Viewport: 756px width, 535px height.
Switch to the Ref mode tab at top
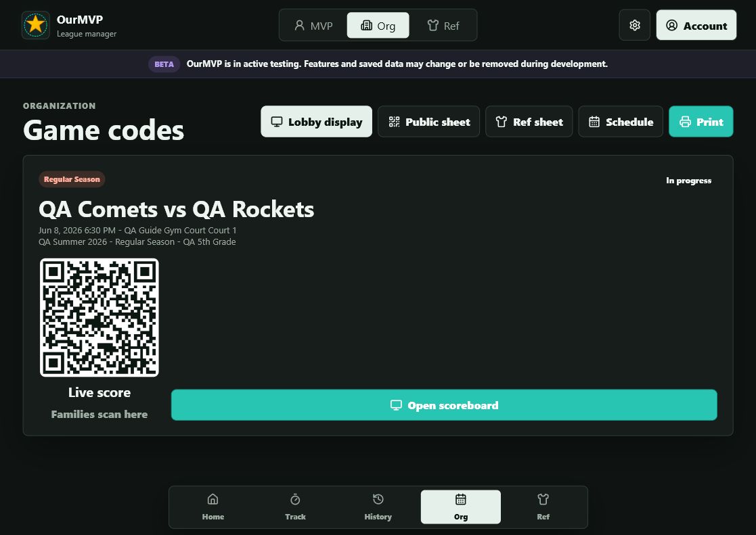(443, 26)
